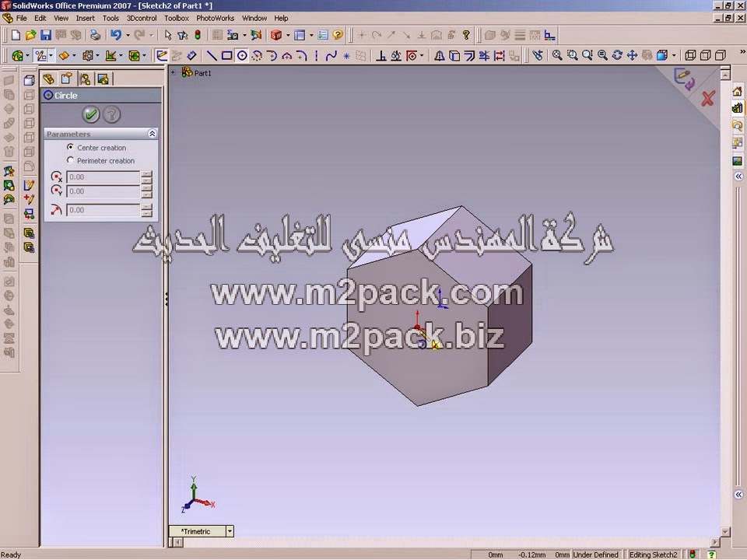
Task: Increase the radius value with spinner up
Action: [147, 207]
